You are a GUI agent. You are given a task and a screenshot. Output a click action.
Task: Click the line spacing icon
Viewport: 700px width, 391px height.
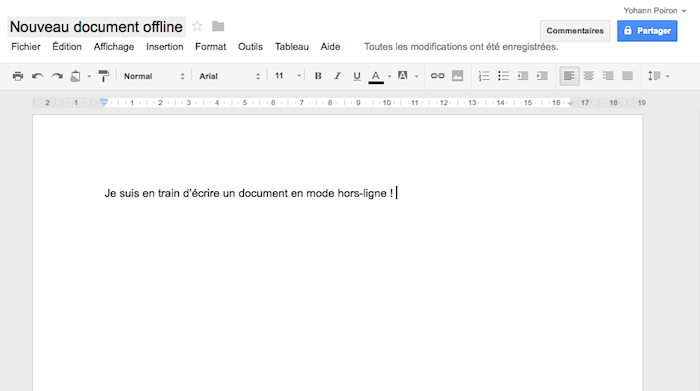click(654, 76)
